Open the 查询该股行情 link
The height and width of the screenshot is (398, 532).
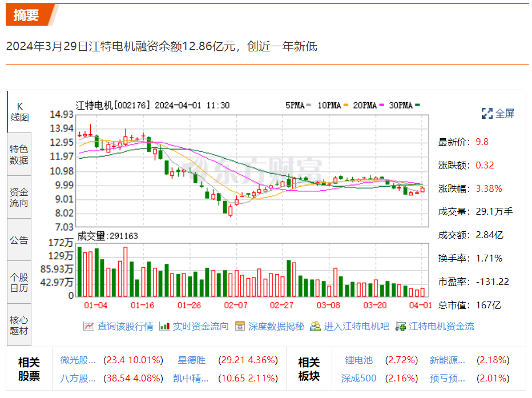point(125,327)
